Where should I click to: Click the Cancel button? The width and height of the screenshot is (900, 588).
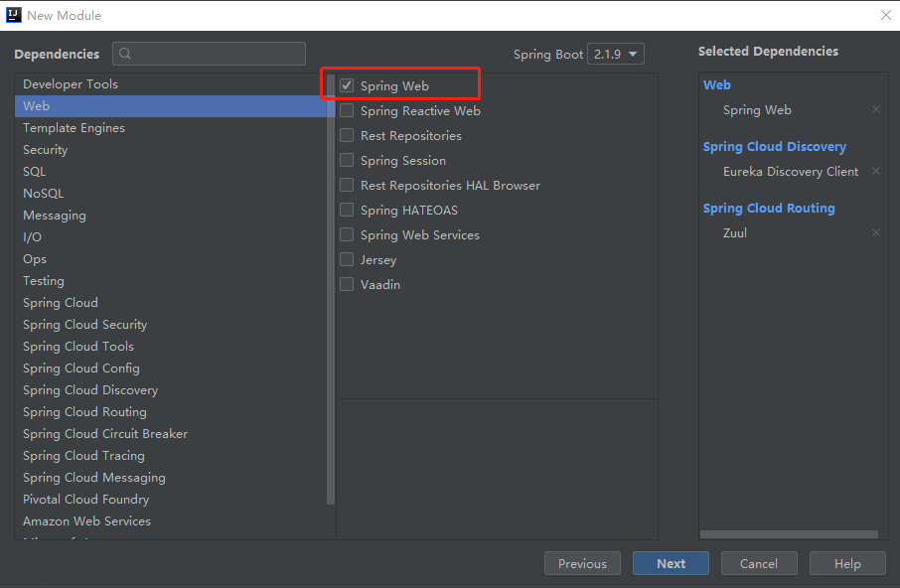point(759,563)
